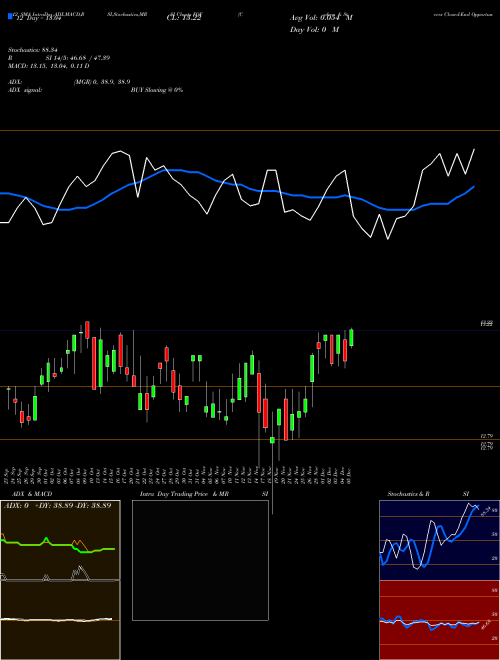Click the 'Avg Vol: 0.054 M' label
This screenshot has height=660, width=500.
[321, 18]
